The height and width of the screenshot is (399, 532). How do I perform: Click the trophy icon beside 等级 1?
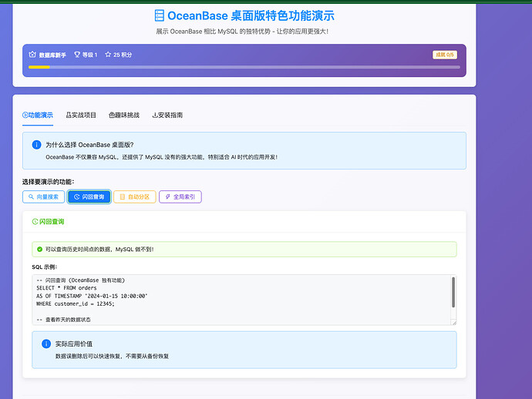(x=77, y=55)
